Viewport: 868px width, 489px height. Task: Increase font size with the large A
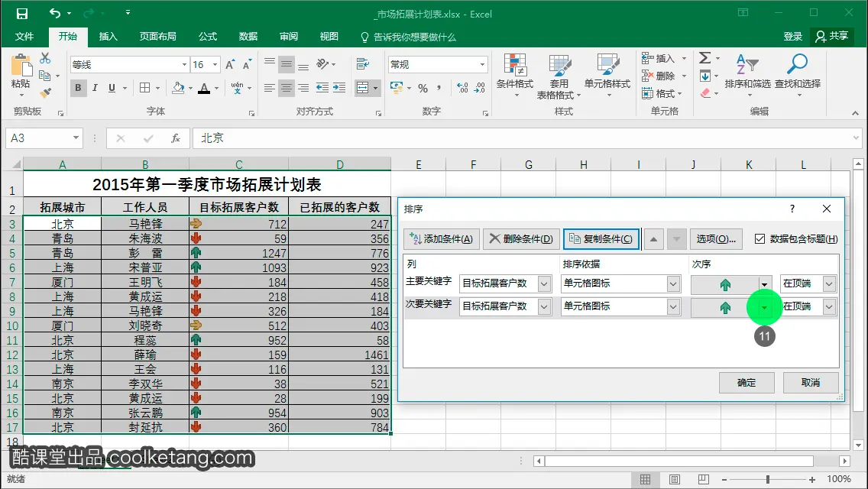[230, 65]
